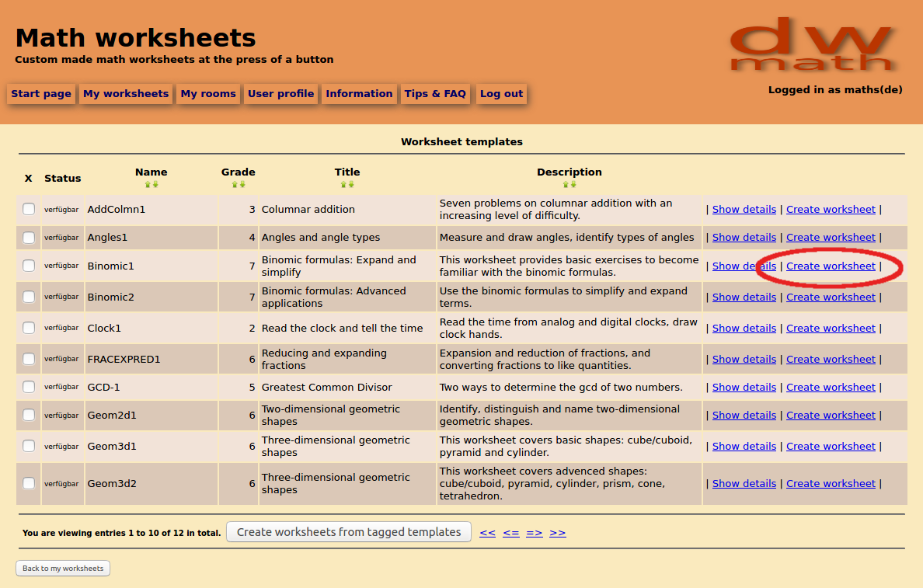
Task: Create worksheet from GCD-1
Action: [x=831, y=388]
